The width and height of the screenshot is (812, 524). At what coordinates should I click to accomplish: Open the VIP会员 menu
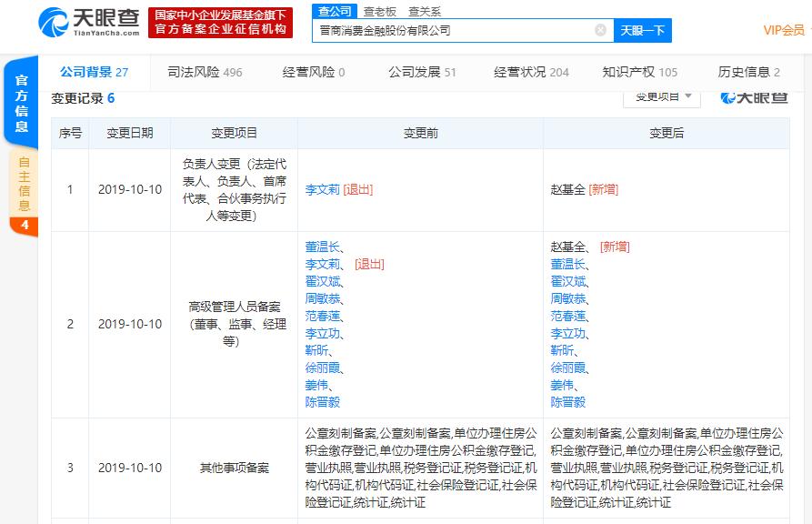(784, 30)
